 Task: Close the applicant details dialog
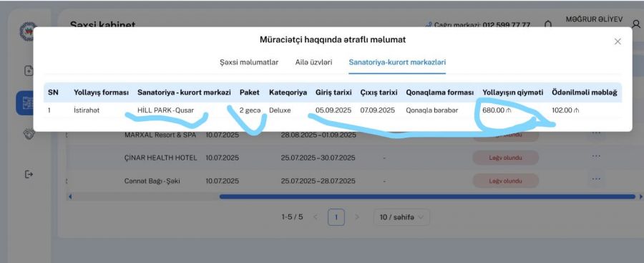pyautogui.click(x=618, y=42)
